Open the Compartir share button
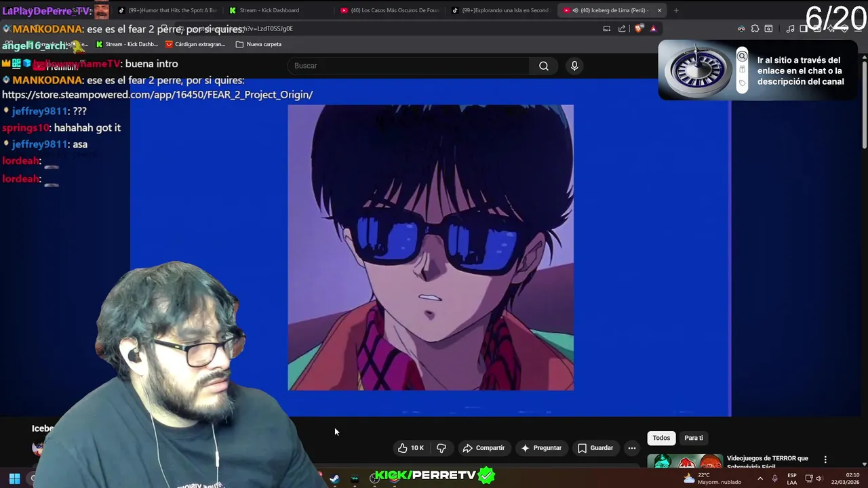The height and width of the screenshot is (488, 868). 484,448
